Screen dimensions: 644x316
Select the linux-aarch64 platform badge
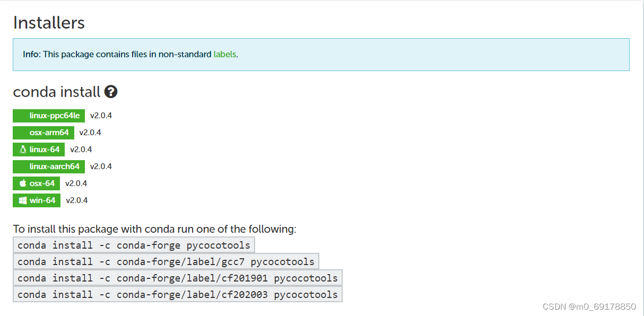[x=48, y=166]
